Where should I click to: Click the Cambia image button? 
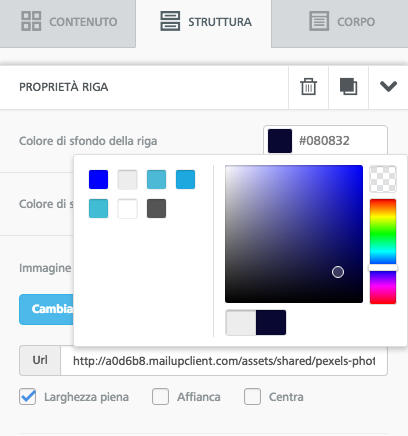pyautogui.click(x=46, y=309)
